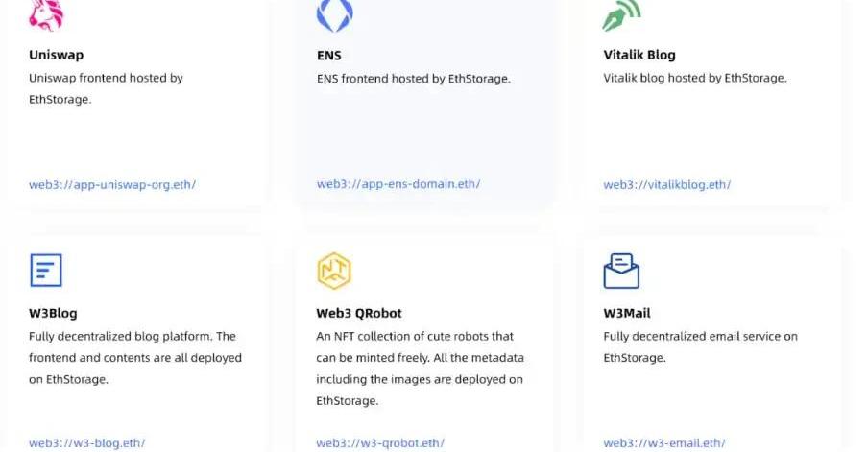
Task: Click the Web3 QRobot NFT hexagon icon
Action: point(334,271)
